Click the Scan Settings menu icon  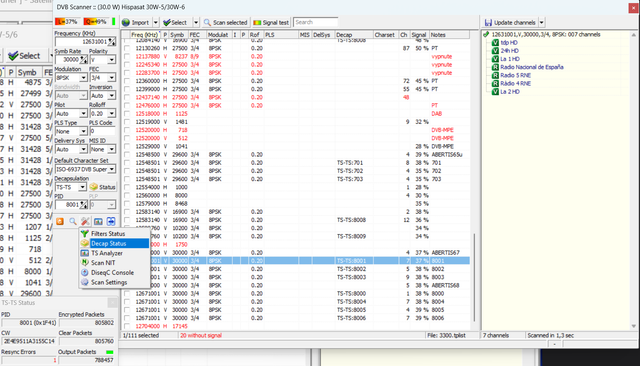[x=84, y=282]
